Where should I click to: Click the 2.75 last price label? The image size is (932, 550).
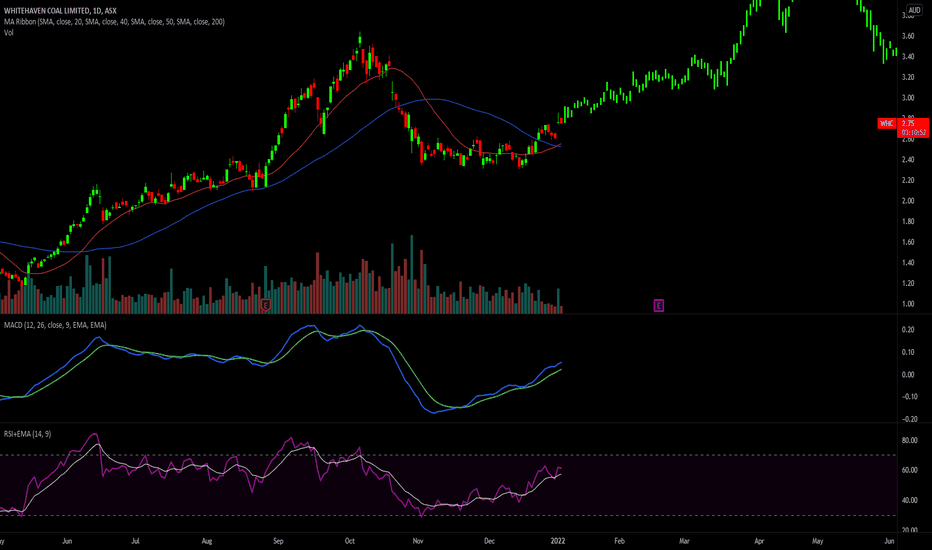tap(908, 123)
